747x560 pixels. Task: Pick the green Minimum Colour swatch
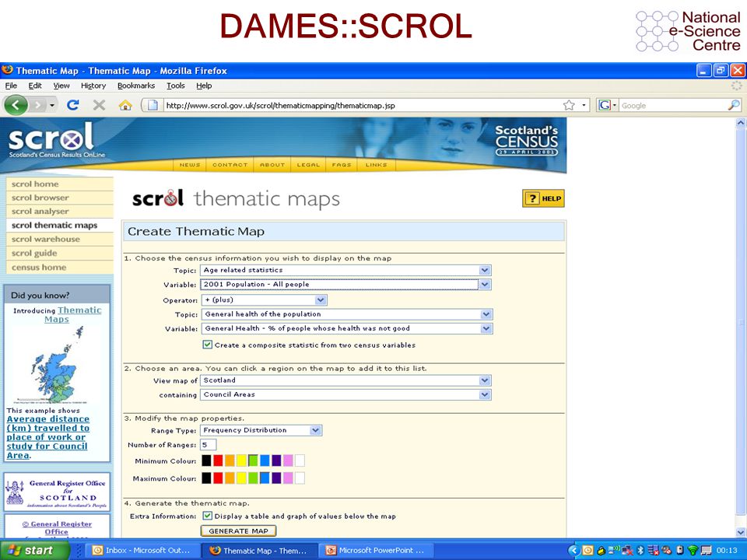(253, 460)
